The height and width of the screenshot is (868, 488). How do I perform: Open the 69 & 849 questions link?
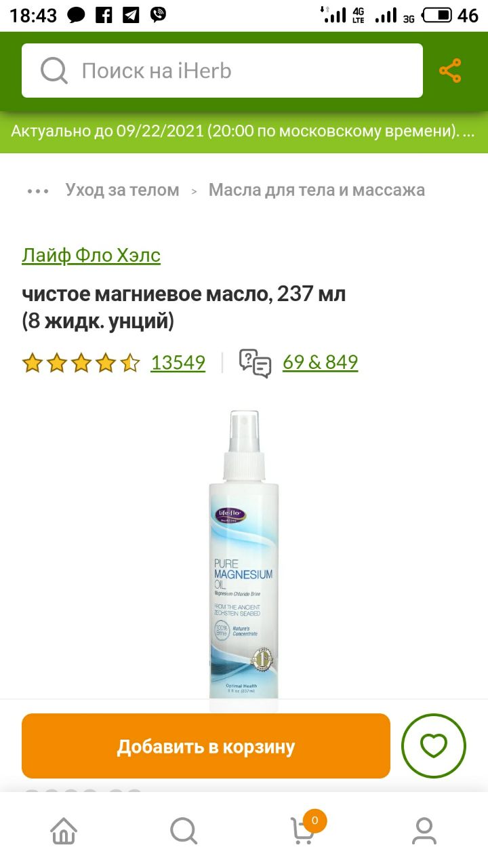320,362
